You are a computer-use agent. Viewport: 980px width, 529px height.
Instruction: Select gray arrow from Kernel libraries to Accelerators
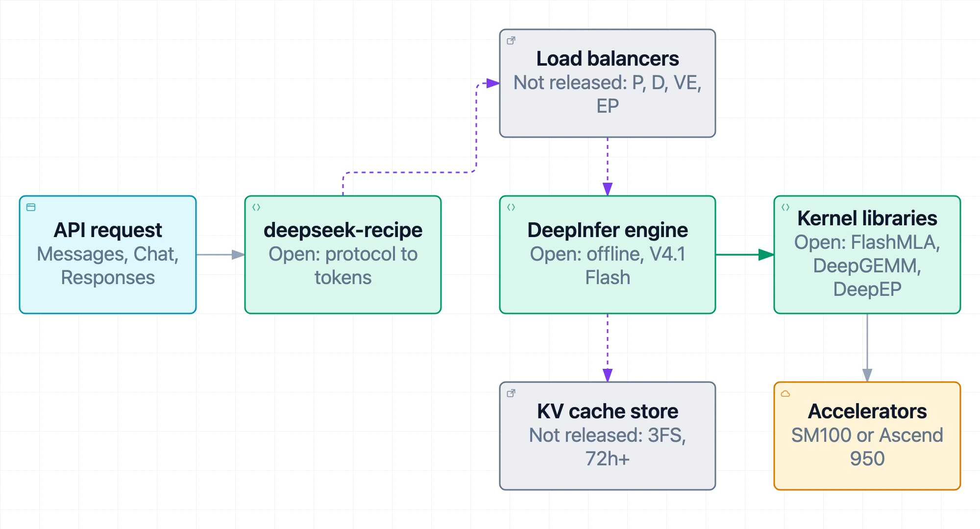tap(867, 348)
